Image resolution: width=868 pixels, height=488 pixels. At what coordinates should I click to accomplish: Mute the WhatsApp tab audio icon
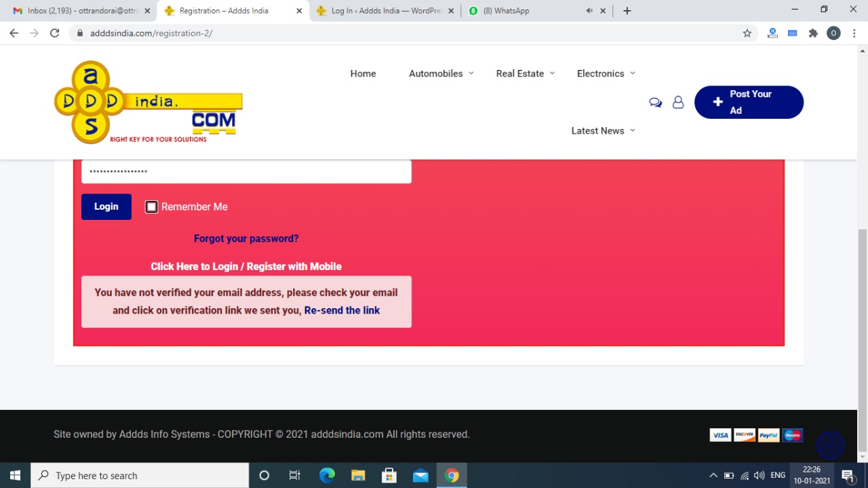(x=589, y=11)
